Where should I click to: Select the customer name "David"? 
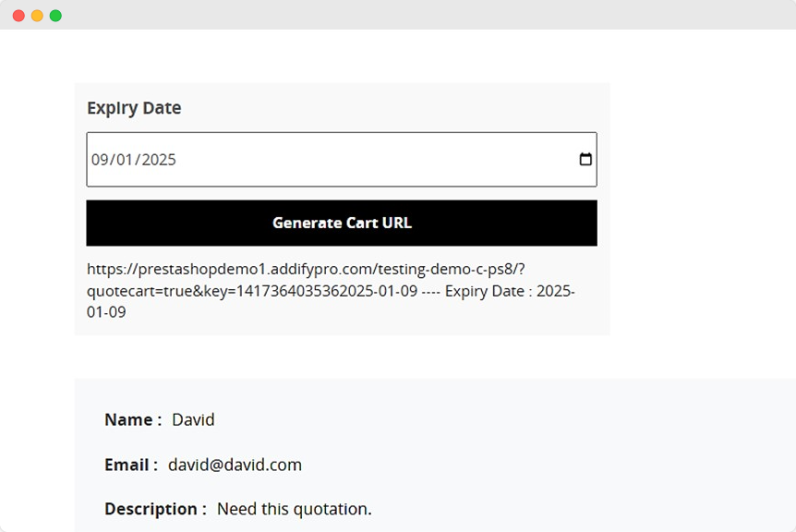click(x=193, y=420)
